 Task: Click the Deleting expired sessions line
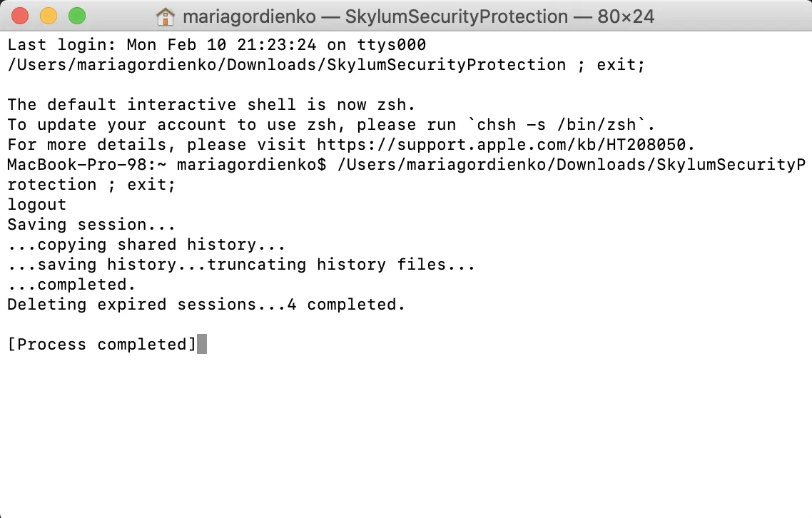(x=206, y=305)
